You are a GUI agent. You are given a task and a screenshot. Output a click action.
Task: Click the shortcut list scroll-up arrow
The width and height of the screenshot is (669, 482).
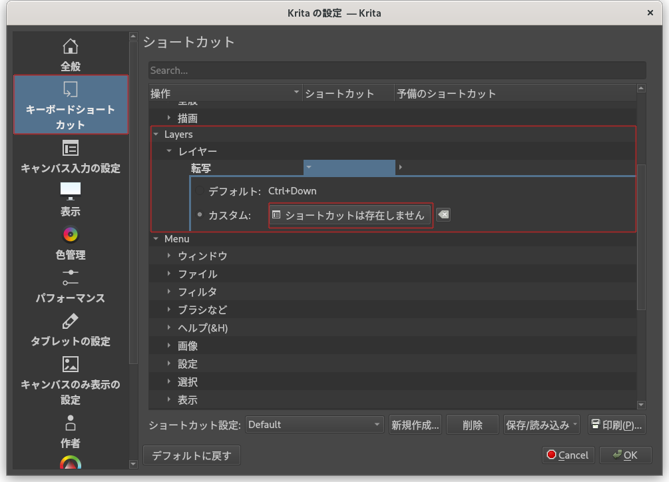[641, 88]
